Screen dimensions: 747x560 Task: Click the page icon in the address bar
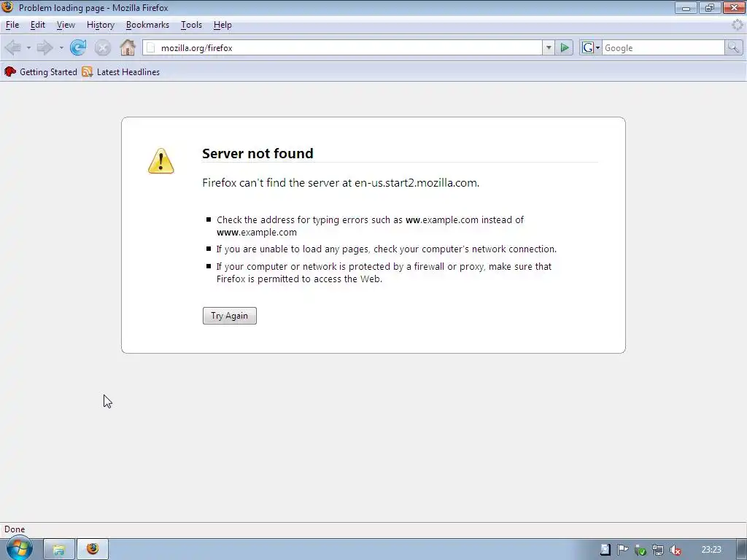click(151, 47)
